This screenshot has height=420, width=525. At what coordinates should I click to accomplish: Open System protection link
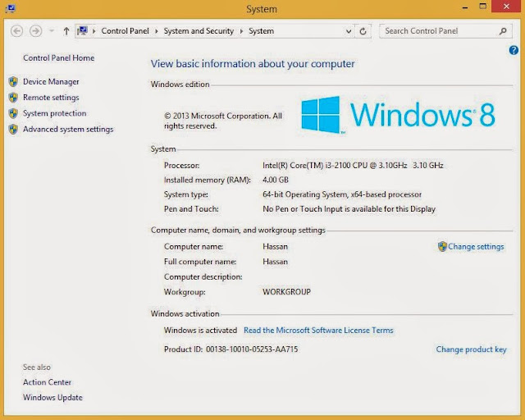tap(55, 113)
